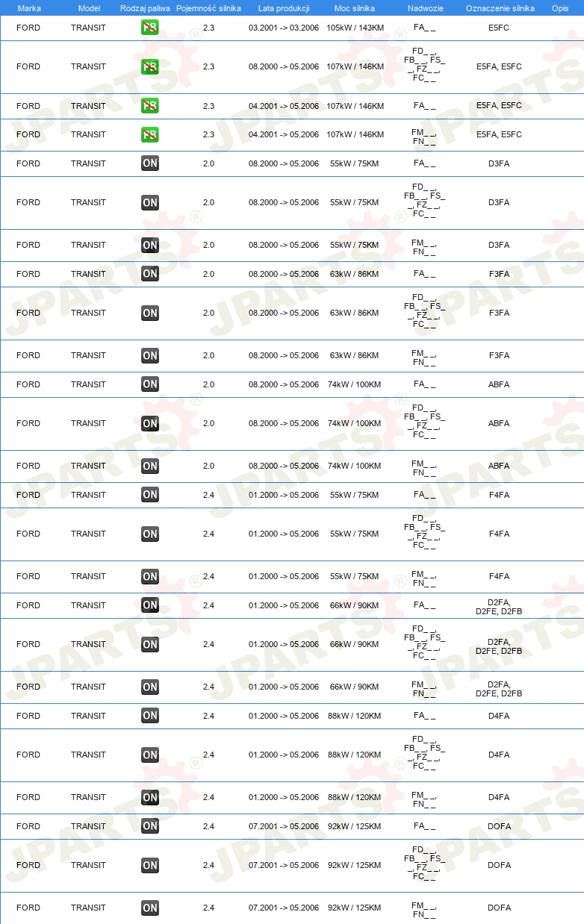Click 07.2001 -> 05.2006 in the DOFA FA__ row

[284, 826]
